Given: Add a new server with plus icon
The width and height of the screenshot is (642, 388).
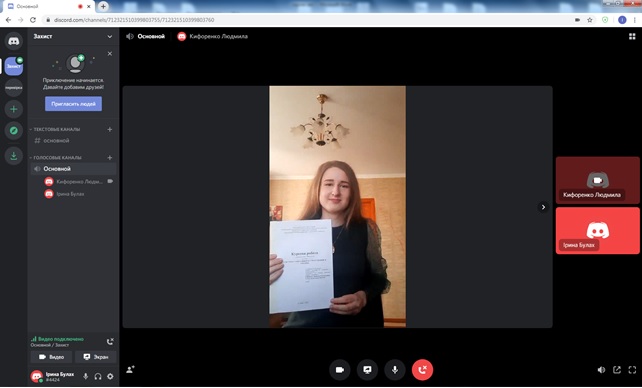Looking at the screenshot, I should coord(14,109).
